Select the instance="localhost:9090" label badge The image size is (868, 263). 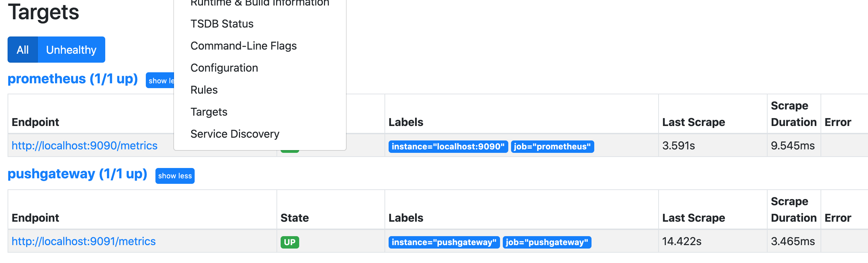click(448, 147)
